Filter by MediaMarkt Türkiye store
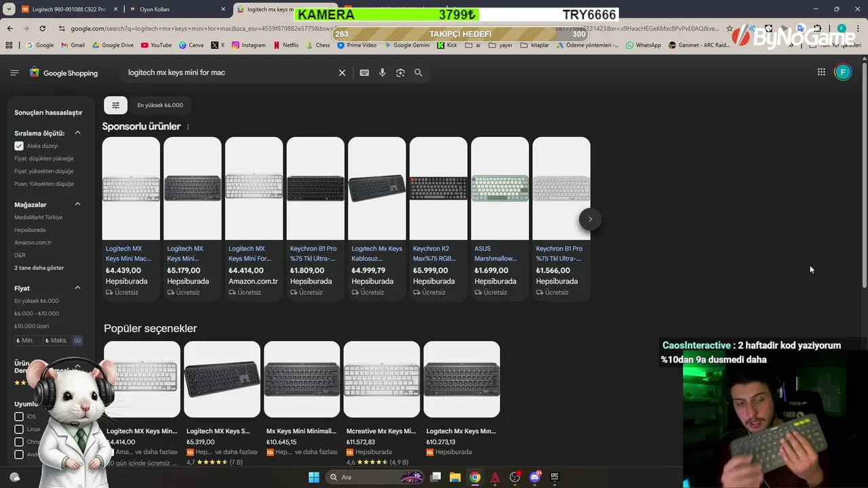 39,218
